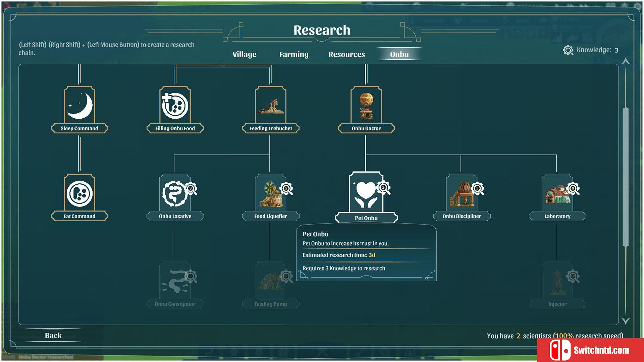Click the Knowledge gear magnifier icon
Image resolution: width=644 pixels, height=362 pixels.
pos(568,50)
